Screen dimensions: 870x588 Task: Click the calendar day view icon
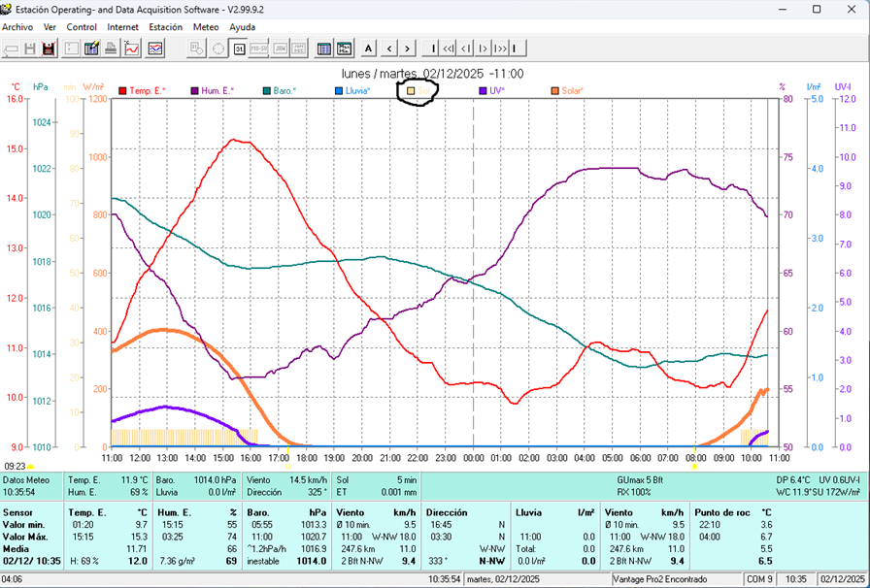point(239,48)
